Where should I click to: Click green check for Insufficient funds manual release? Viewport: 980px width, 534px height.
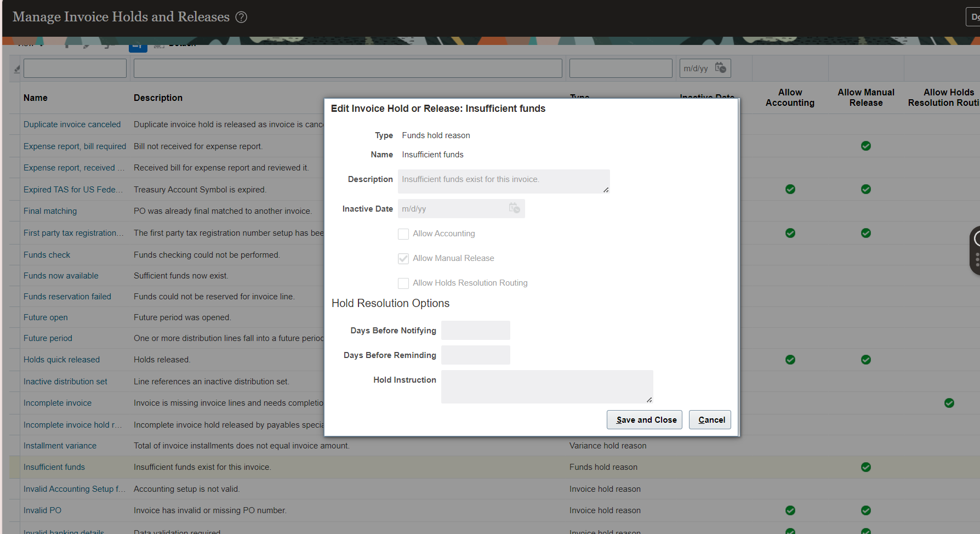866,467
